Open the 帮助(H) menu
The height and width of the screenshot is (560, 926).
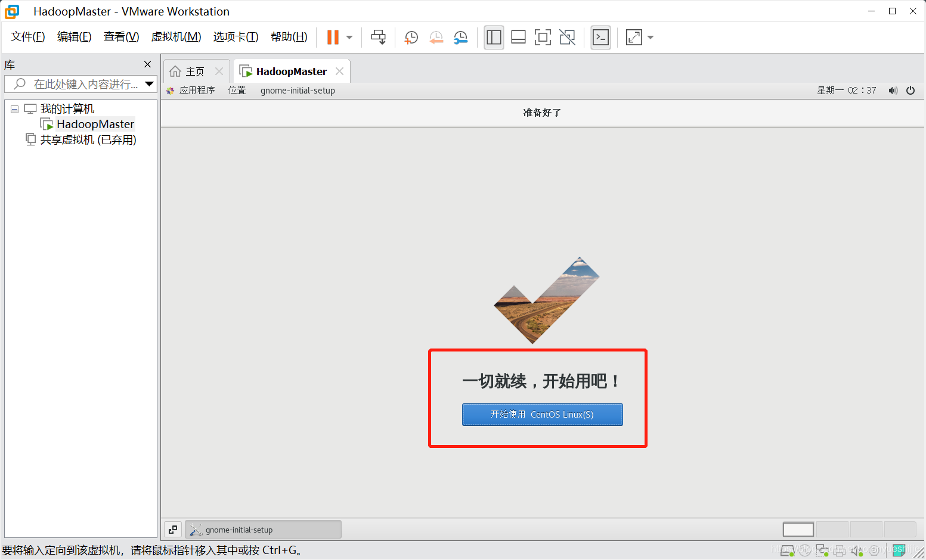pos(289,37)
